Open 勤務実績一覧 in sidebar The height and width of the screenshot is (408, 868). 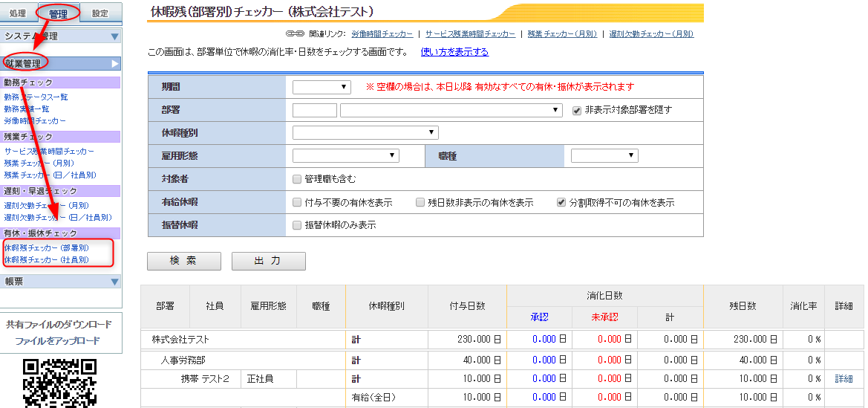pyautogui.click(x=27, y=109)
